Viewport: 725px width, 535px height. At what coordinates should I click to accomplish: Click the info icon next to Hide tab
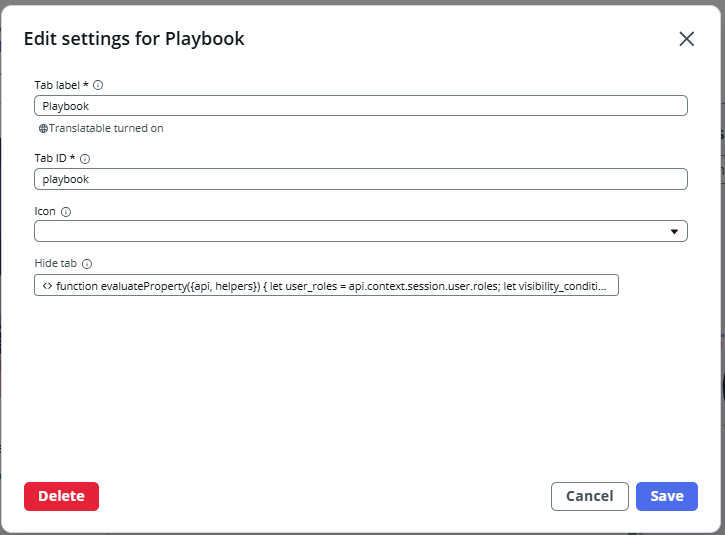coord(86,264)
